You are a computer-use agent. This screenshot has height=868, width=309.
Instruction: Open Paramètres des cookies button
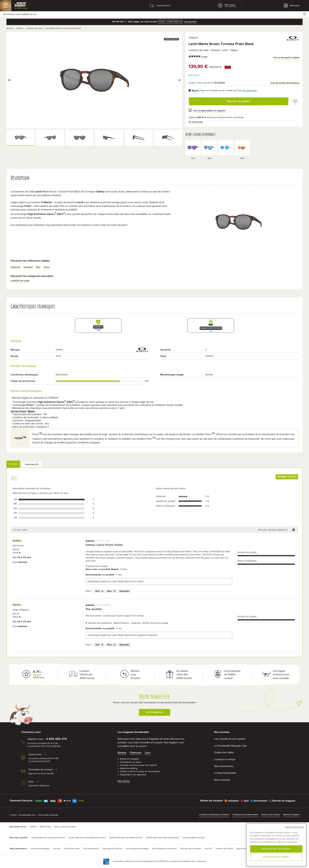point(276,857)
